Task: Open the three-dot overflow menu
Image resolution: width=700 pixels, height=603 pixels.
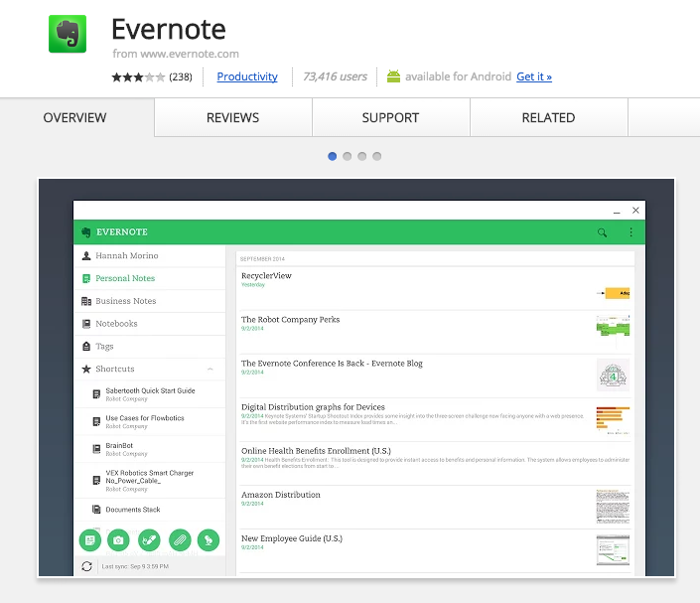Action: (x=630, y=232)
